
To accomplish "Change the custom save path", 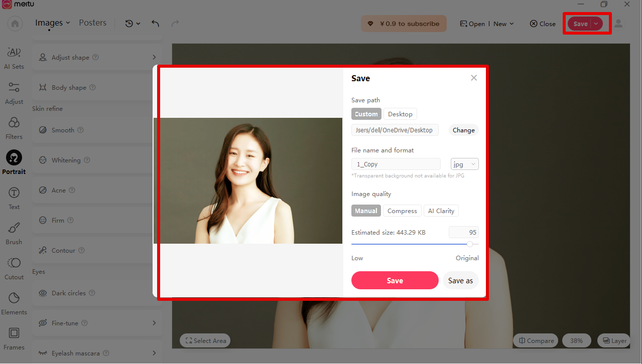I will click(463, 130).
